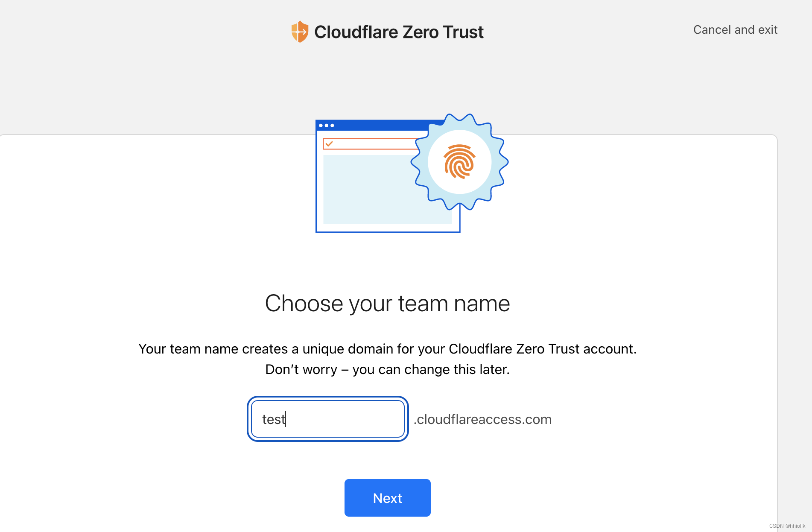812x532 pixels.
Task: Click the Next button
Action: tap(388, 498)
